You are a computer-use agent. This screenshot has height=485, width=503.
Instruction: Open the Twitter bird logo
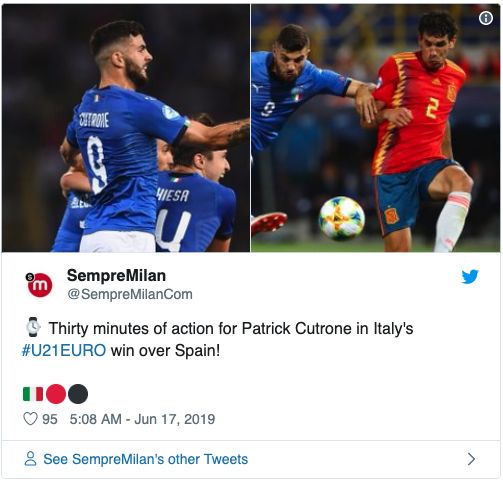(470, 276)
